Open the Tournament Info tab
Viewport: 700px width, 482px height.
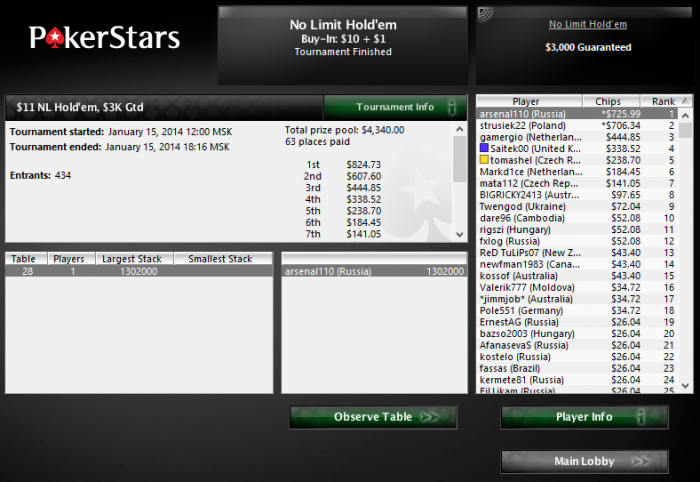395,107
